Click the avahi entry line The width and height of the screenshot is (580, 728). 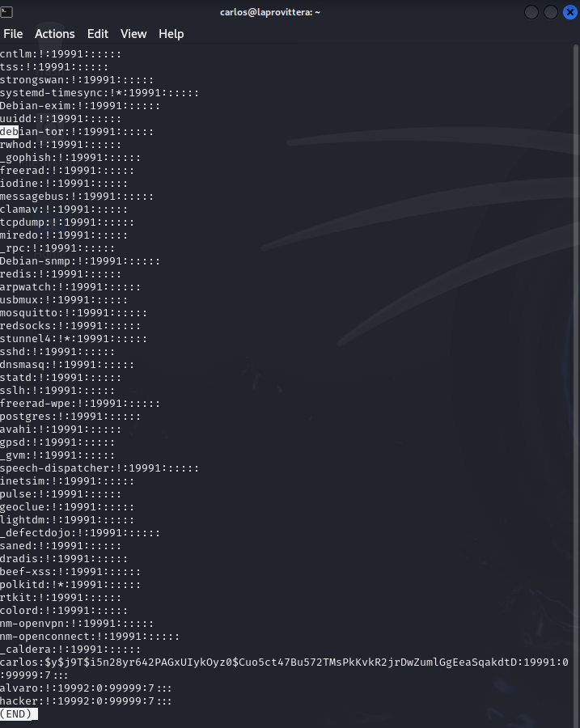61,430
